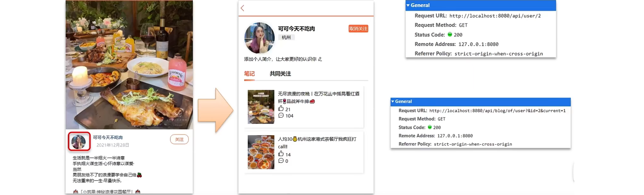Switch to the 笔记 tab
This screenshot has width=644, height=195.
[249, 74]
